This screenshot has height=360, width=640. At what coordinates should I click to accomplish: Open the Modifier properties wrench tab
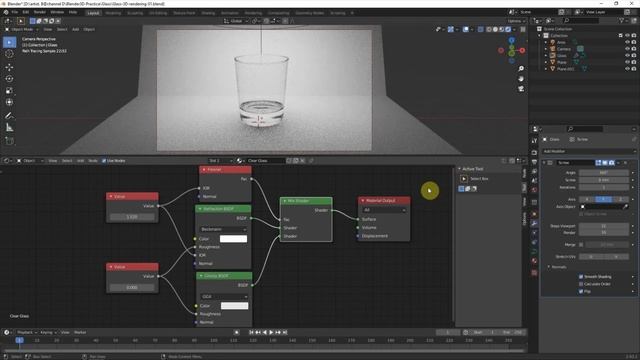point(534,224)
